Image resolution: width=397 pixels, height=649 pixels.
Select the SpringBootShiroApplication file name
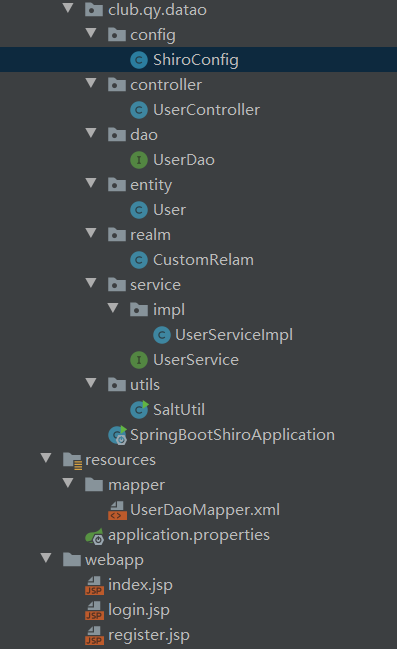(232, 435)
